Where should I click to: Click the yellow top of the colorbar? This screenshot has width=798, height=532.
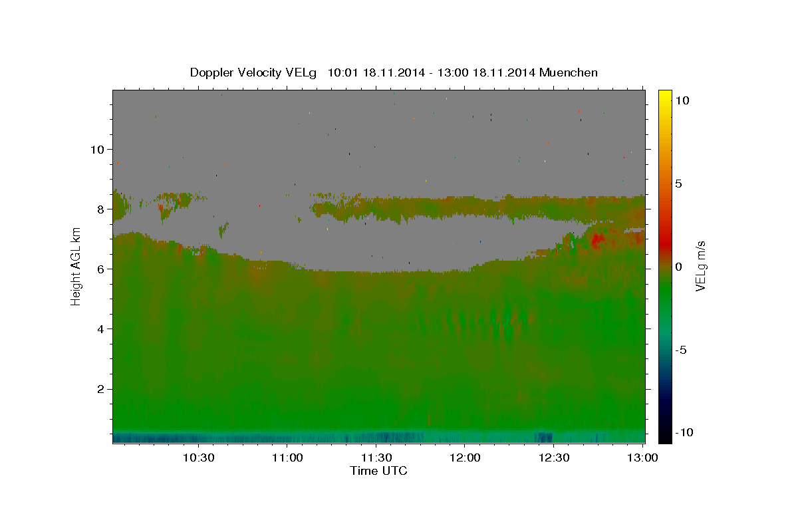(x=664, y=96)
